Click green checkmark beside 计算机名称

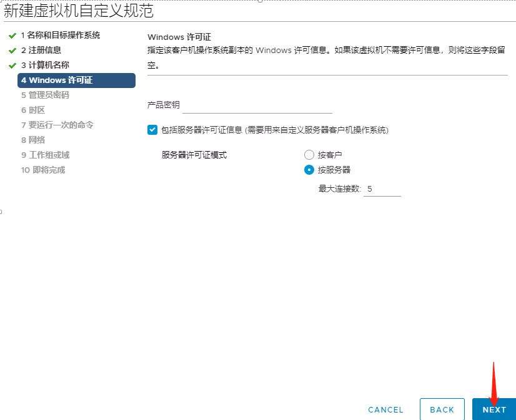pyautogui.click(x=12, y=66)
